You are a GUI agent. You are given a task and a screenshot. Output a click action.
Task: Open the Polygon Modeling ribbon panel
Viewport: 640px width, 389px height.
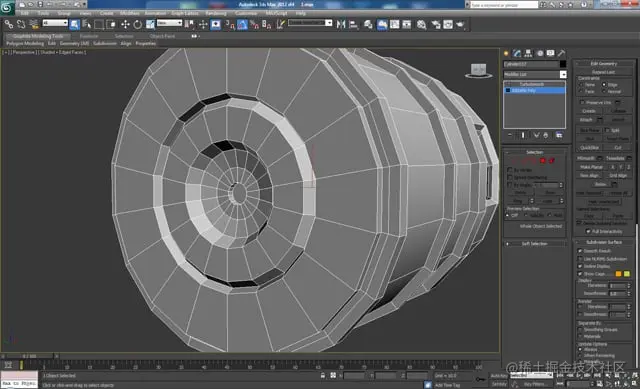click(25, 43)
